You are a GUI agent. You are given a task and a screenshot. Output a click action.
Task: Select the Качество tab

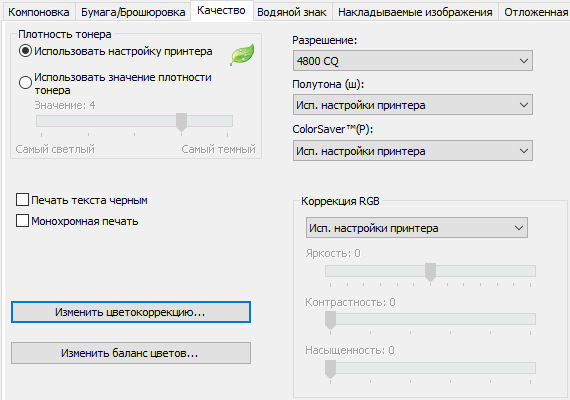(221, 11)
